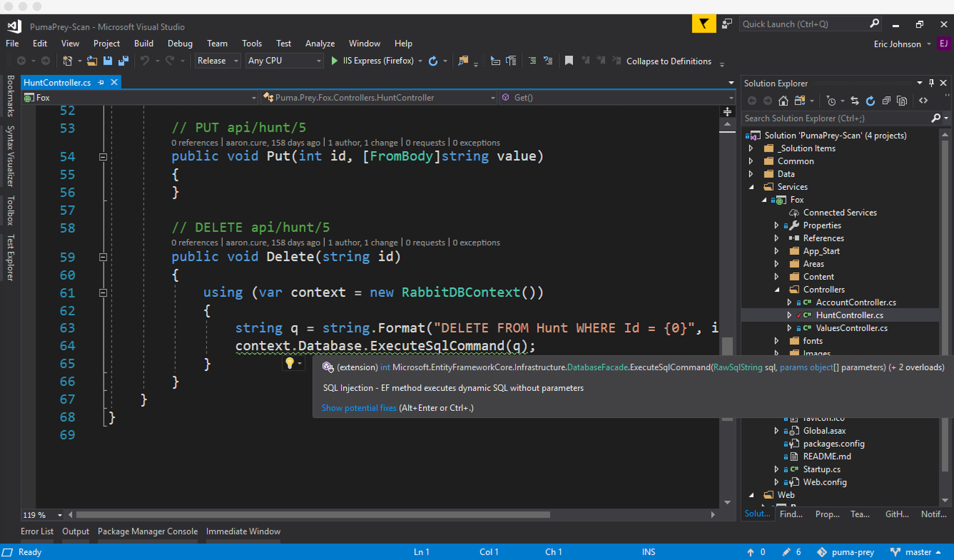The image size is (954, 560).
Task: Click the lightbulb quick actions icon
Action: [290, 363]
